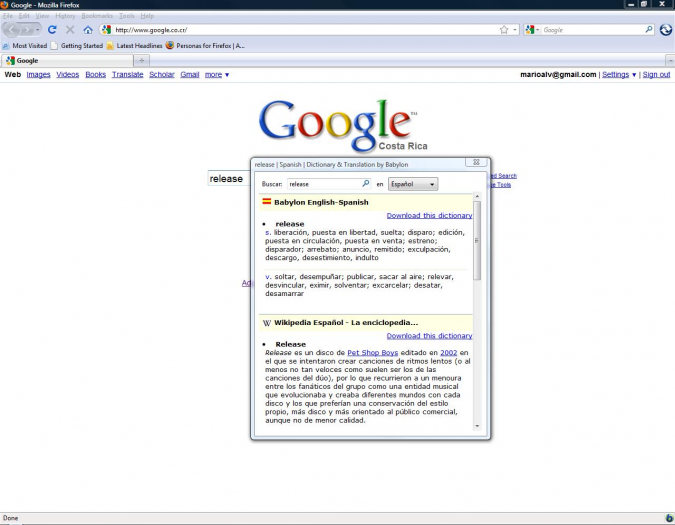Click the Google logo image
Viewport: 675px width, 525px height.
[343, 126]
